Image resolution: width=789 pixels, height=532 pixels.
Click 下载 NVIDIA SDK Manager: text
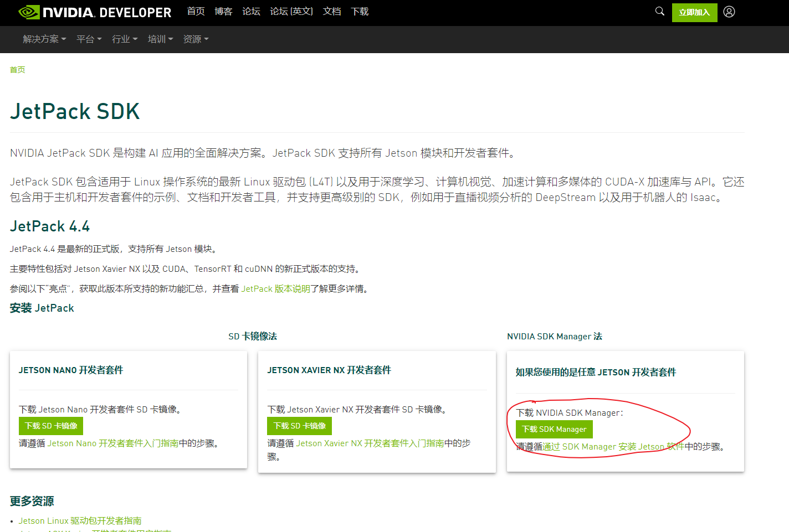pos(570,413)
